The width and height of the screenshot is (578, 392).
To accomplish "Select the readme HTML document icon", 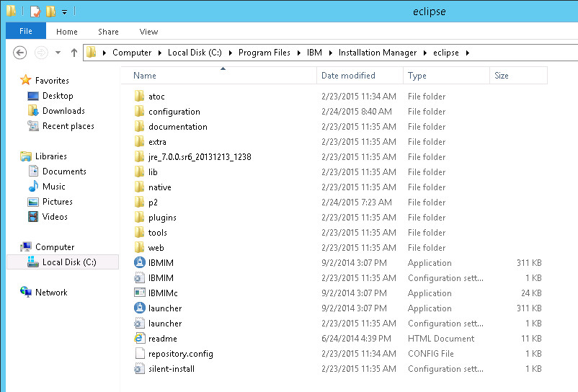I will pyautogui.click(x=139, y=338).
